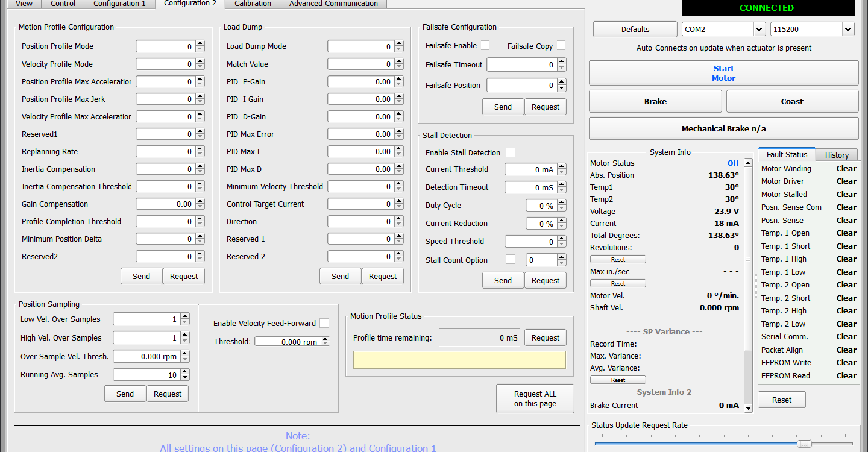Screen dimensions: 868x452
Task: Switch to the Configuration 1 tab
Action: point(119,4)
